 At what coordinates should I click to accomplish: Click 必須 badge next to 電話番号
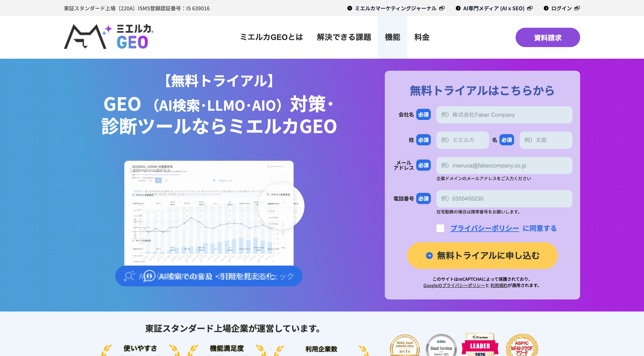point(423,199)
